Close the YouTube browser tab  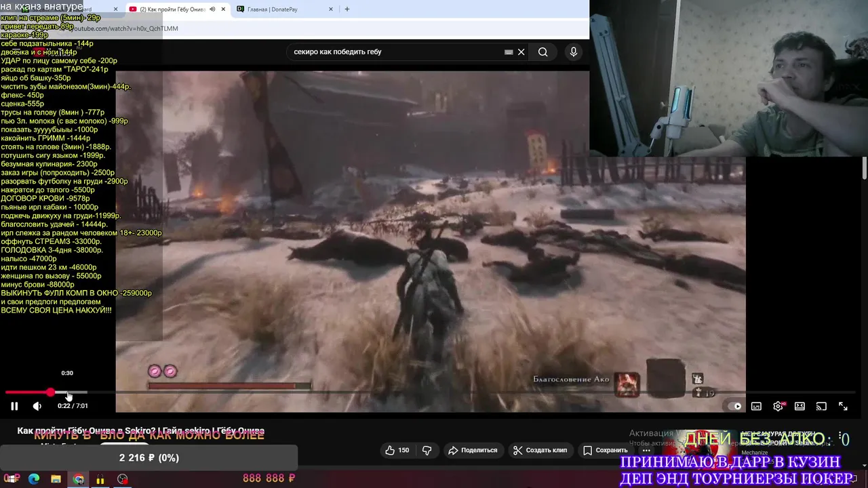pos(223,9)
